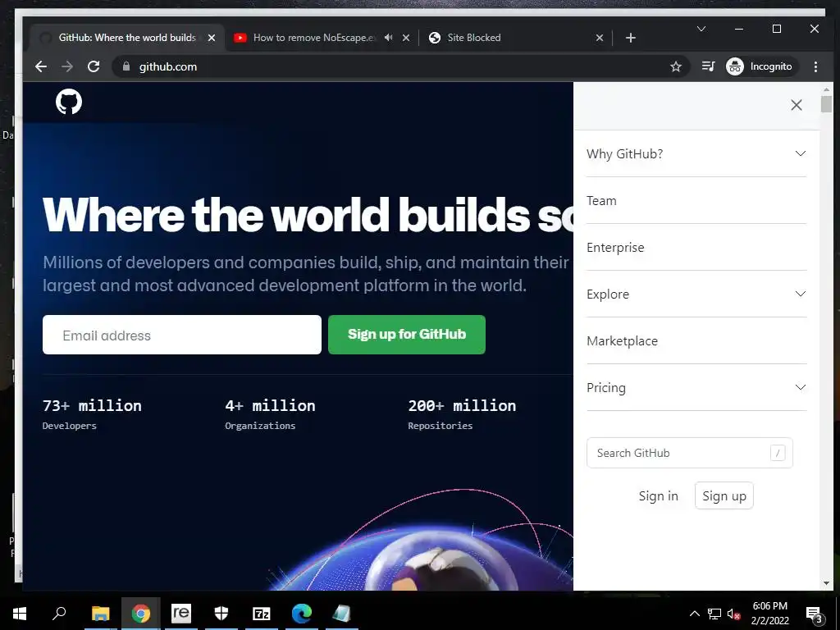The width and height of the screenshot is (840, 630).
Task: Open the media control playlist icon
Action: [x=708, y=66]
